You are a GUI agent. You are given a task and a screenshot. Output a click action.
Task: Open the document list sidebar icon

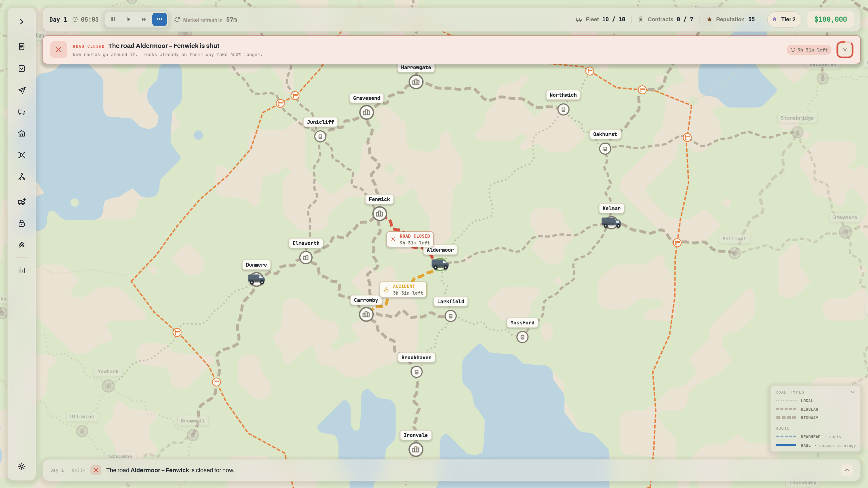tap(21, 47)
